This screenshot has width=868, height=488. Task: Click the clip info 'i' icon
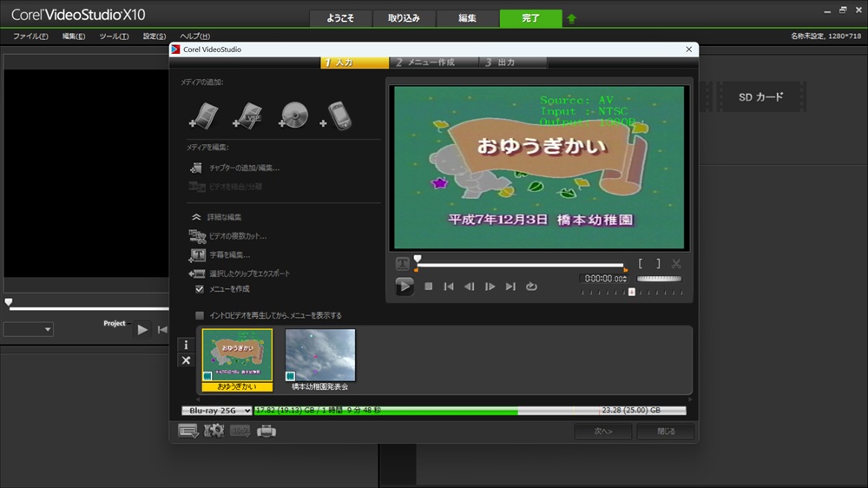pyautogui.click(x=186, y=345)
